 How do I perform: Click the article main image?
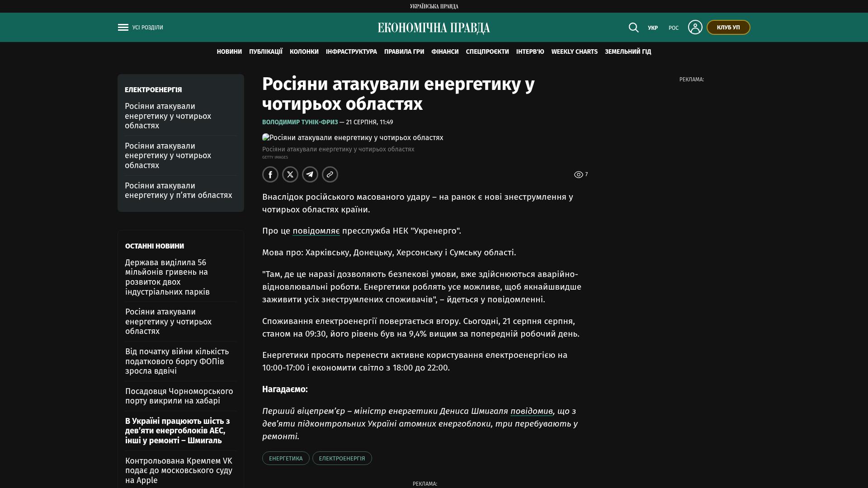[353, 138]
